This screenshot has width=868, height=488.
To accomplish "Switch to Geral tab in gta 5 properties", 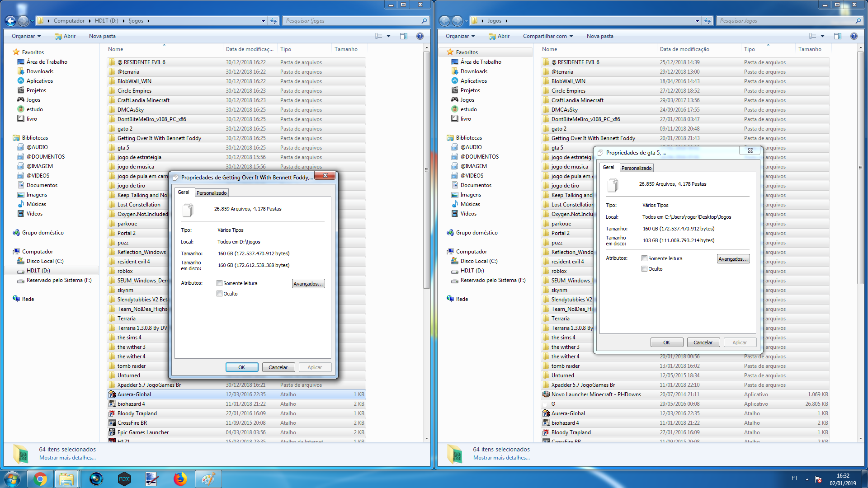I will coord(609,168).
